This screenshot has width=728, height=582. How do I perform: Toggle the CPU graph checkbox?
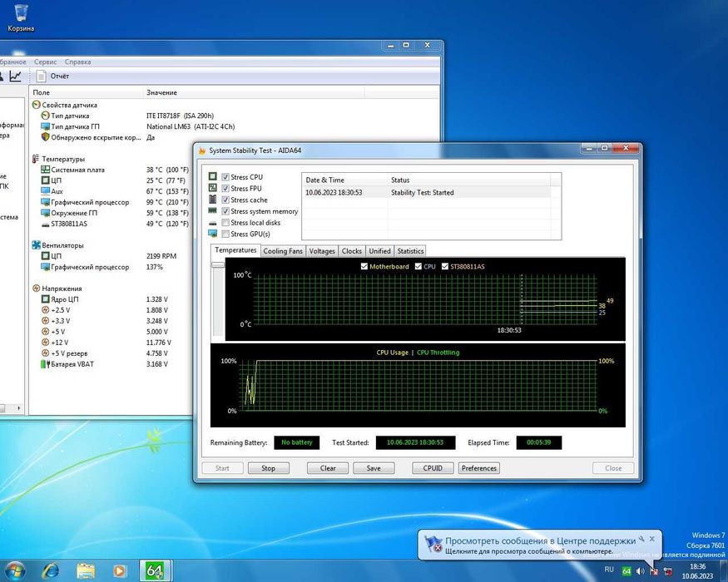pyautogui.click(x=418, y=266)
